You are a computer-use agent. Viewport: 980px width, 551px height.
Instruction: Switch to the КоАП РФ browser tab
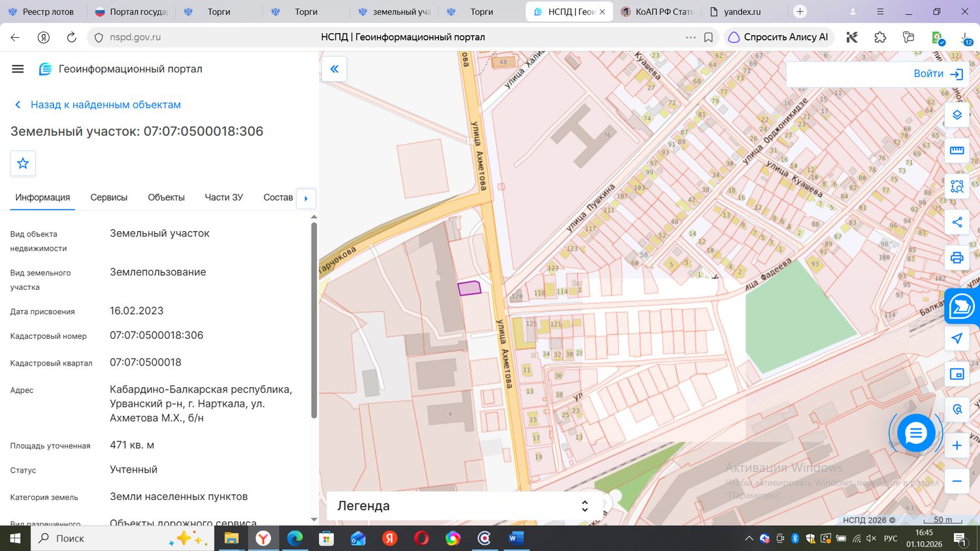coord(657,12)
